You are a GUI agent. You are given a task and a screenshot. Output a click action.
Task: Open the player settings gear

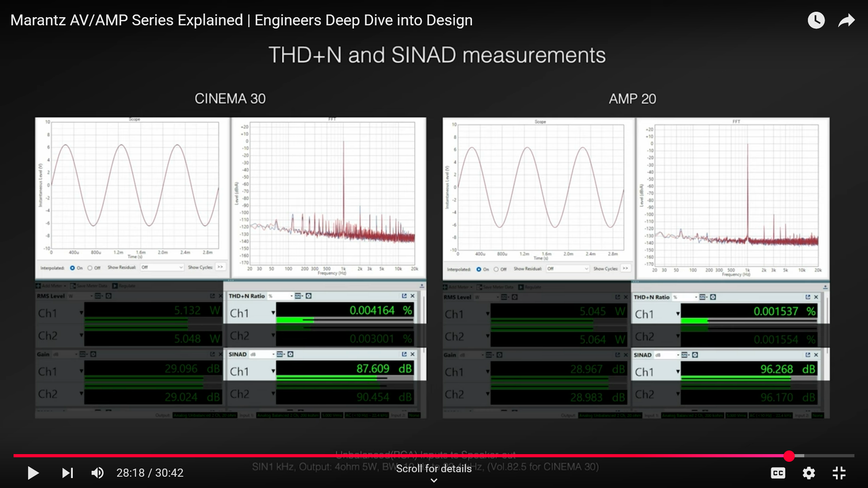point(808,473)
